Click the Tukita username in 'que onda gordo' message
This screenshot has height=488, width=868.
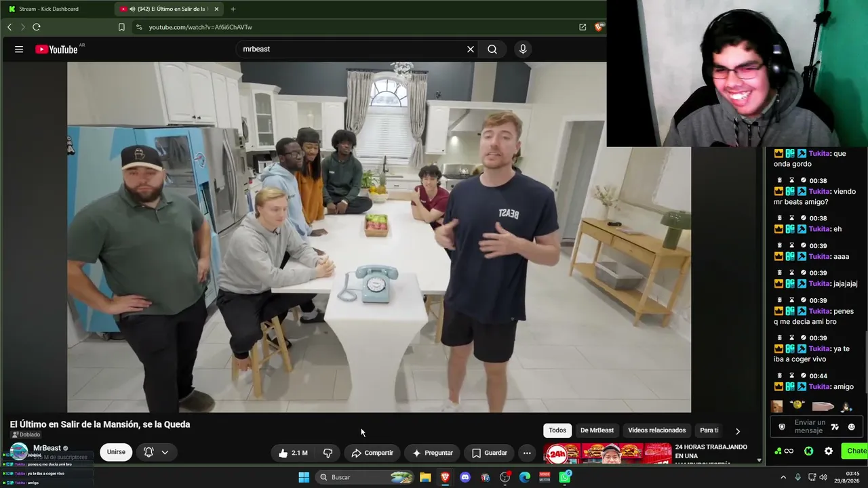point(820,154)
